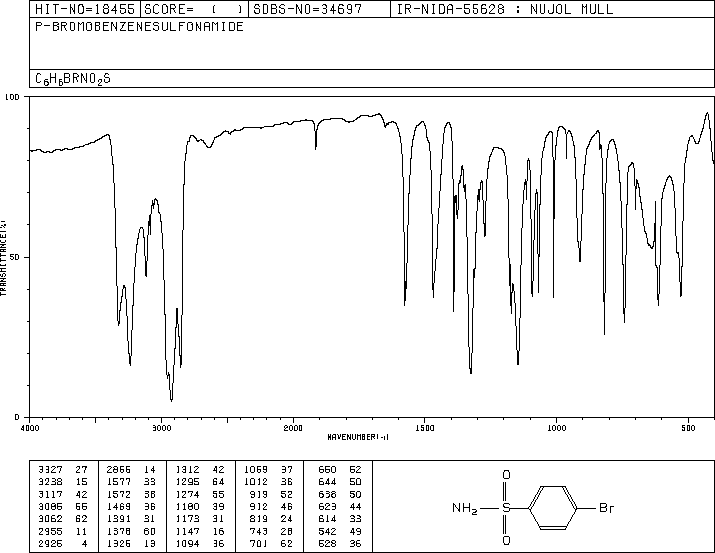Click the 4000 wavenumber axis label
The height and width of the screenshot is (553, 715).
coord(30,428)
